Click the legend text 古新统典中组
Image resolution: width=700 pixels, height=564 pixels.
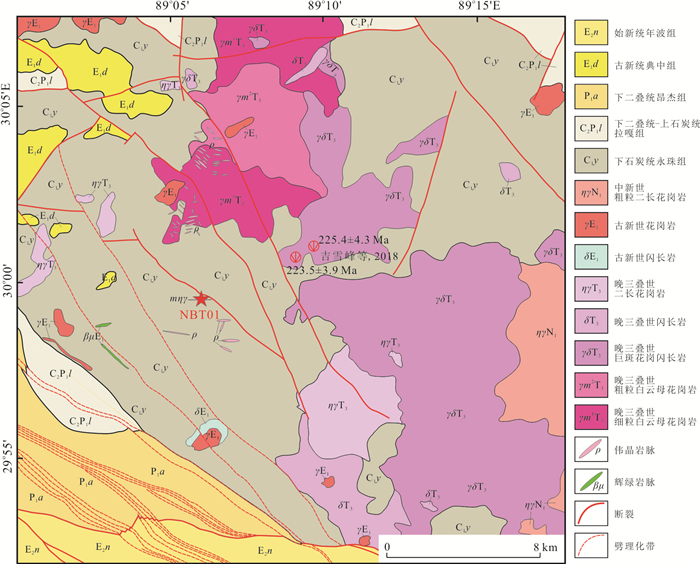(x=645, y=66)
